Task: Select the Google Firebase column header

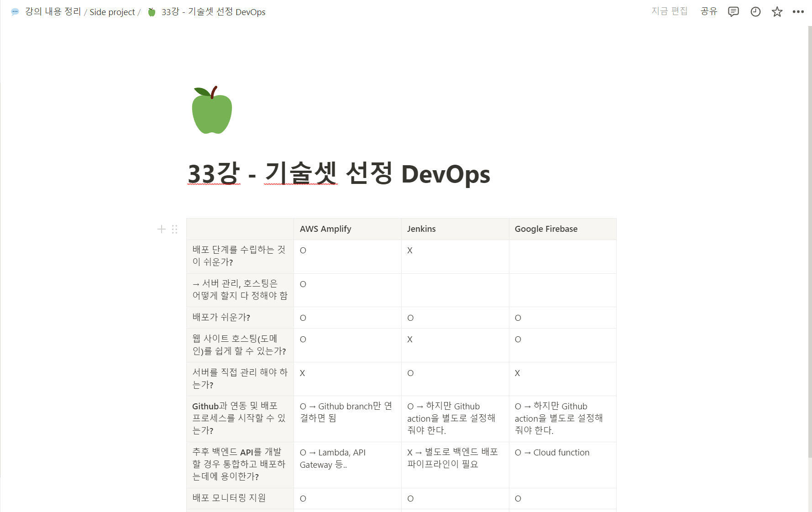Action: (x=563, y=229)
